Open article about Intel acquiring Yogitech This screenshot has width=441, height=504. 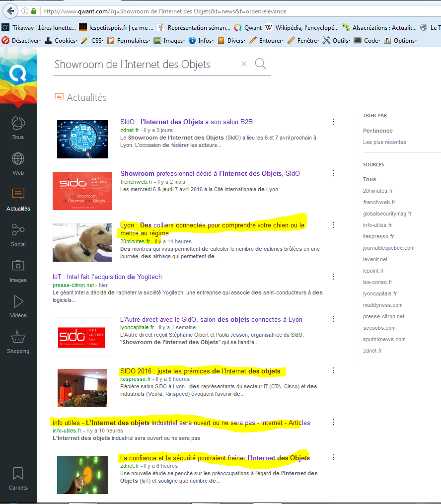(107, 277)
